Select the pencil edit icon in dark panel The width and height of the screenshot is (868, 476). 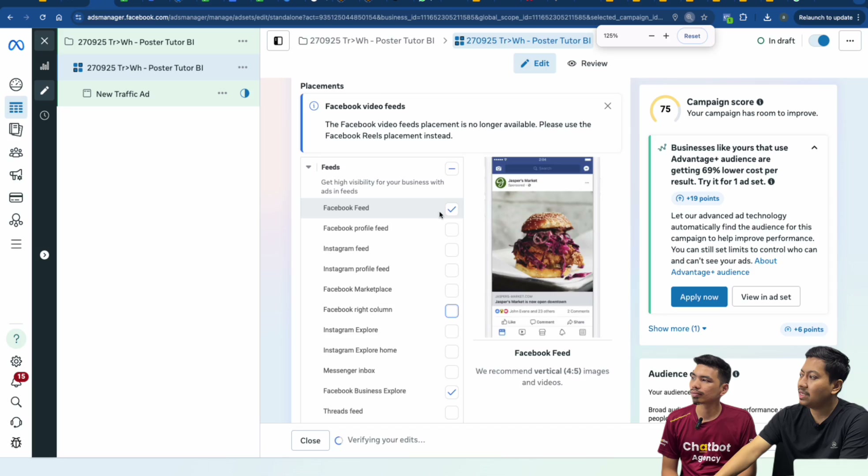(45, 90)
